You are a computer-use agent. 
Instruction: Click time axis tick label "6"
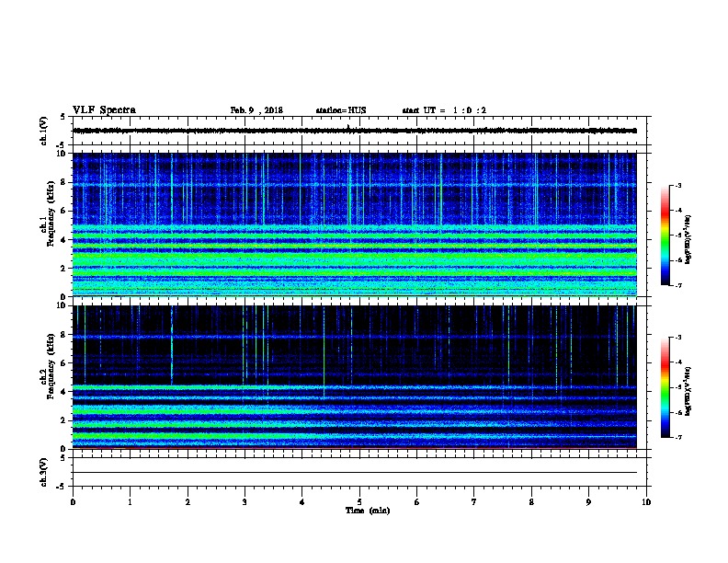tap(417, 502)
